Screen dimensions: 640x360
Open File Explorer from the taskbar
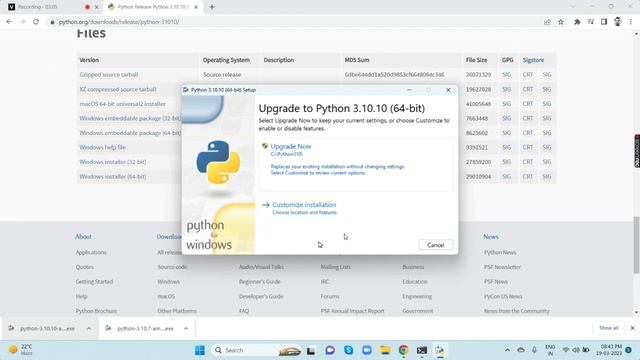tap(385, 350)
